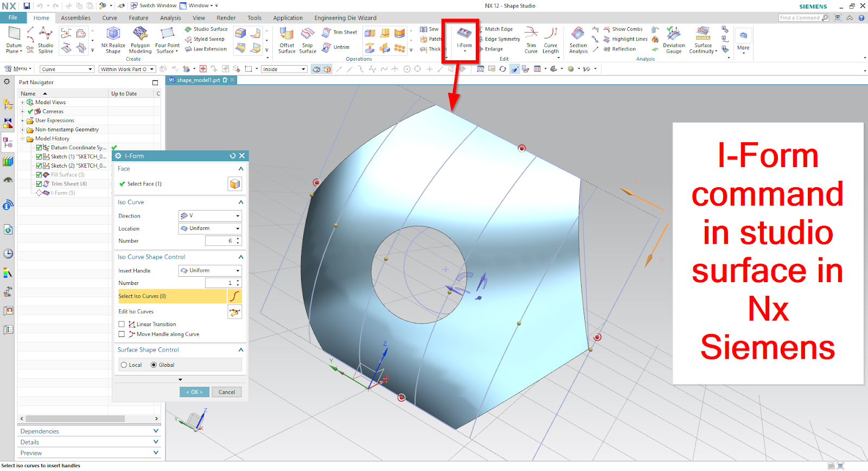This screenshot has width=868, height=471.
Task: Select the Global radio button
Action: (x=154, y=365)
